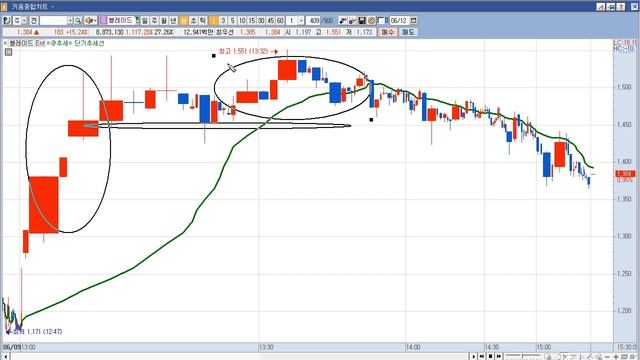This screenshot has width=640, height=360.
Task: Click the red 매수 buy button
Action: 387,32
